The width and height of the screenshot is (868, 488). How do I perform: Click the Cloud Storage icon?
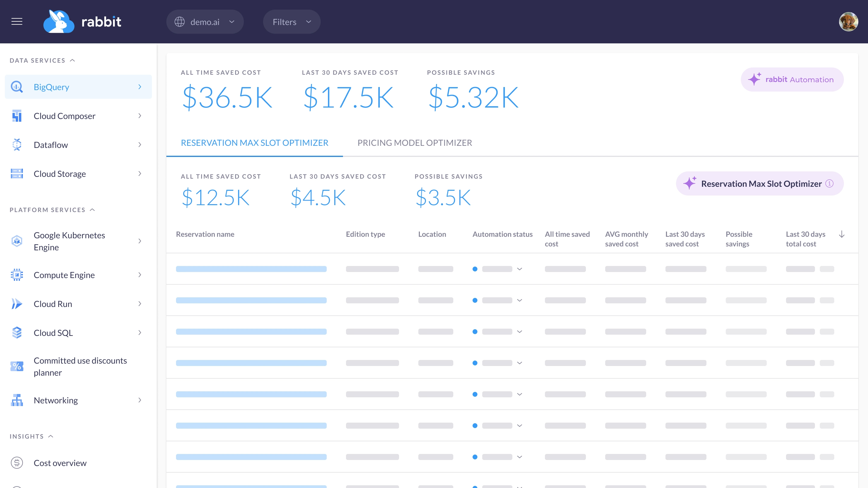pyautogui.click(x=17, y=174)
